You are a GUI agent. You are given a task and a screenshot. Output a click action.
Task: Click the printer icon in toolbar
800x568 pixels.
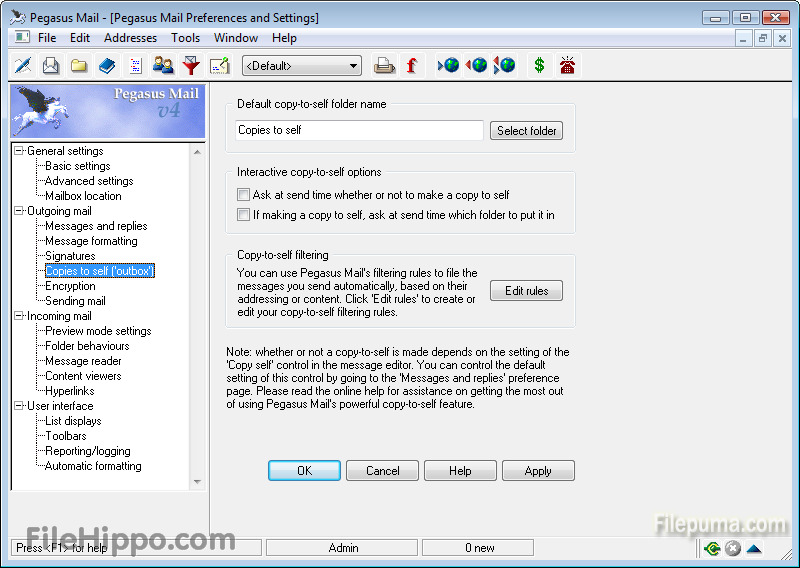tap(384, 66)
